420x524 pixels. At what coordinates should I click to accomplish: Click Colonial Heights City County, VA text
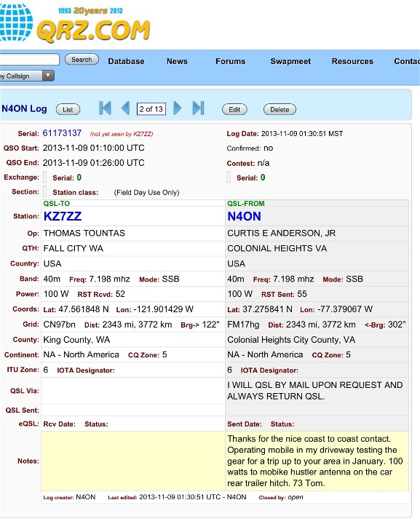pyautogui.click(x=291, y=340)
